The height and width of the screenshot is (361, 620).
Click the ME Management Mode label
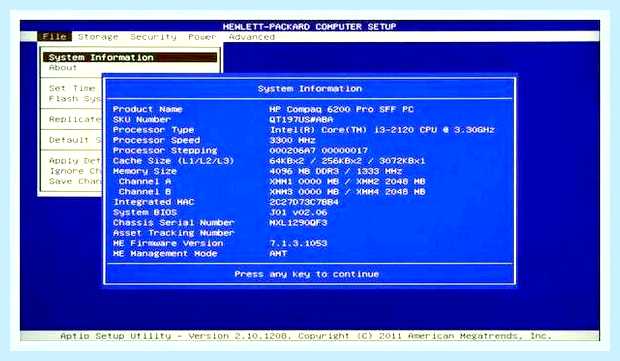(165, 253)
